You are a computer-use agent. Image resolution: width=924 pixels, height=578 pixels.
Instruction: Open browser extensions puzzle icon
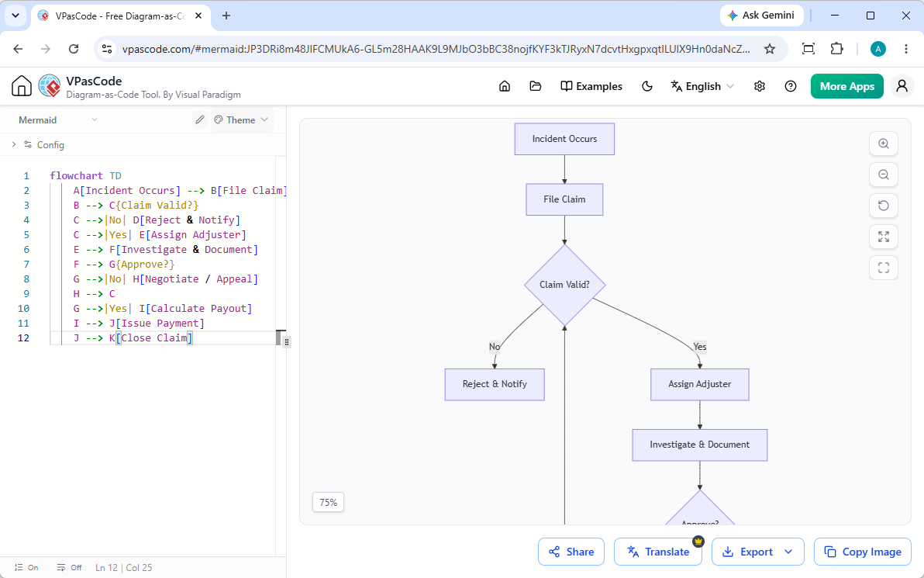pyautogui.click(x=836, y=49)
